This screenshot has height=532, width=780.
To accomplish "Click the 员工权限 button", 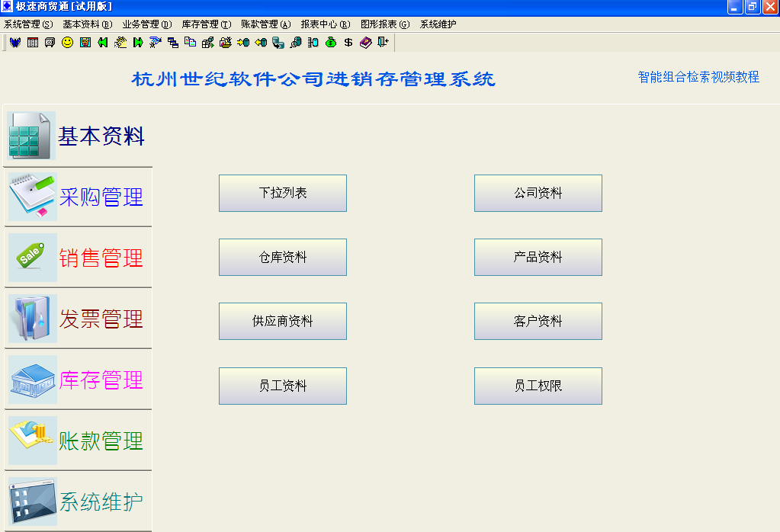I will click(538, 386).
